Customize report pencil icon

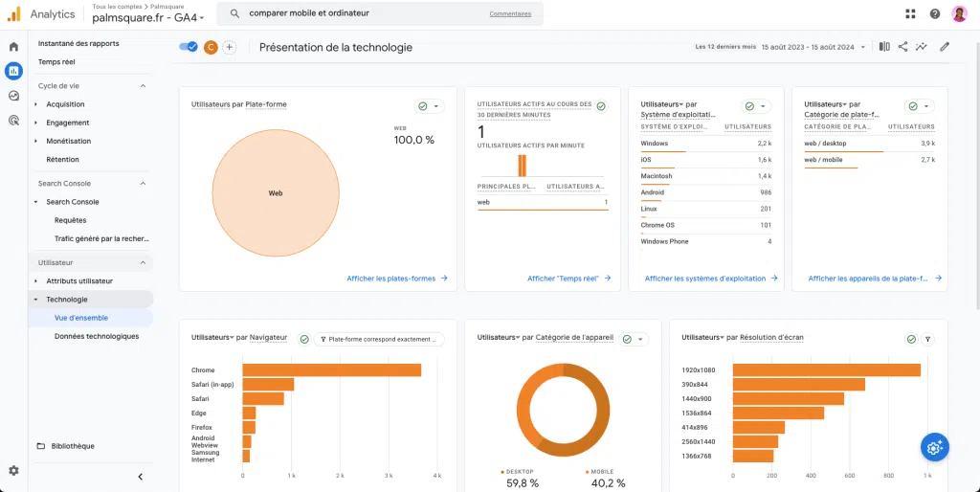pyautogui.click(x=945, y=46)
